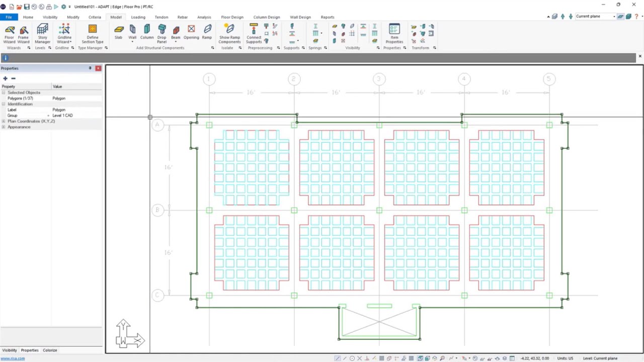This screenshot has height=362, width=644.
Task: Switch to the Floor Design tab
Action: coord(232,17)
